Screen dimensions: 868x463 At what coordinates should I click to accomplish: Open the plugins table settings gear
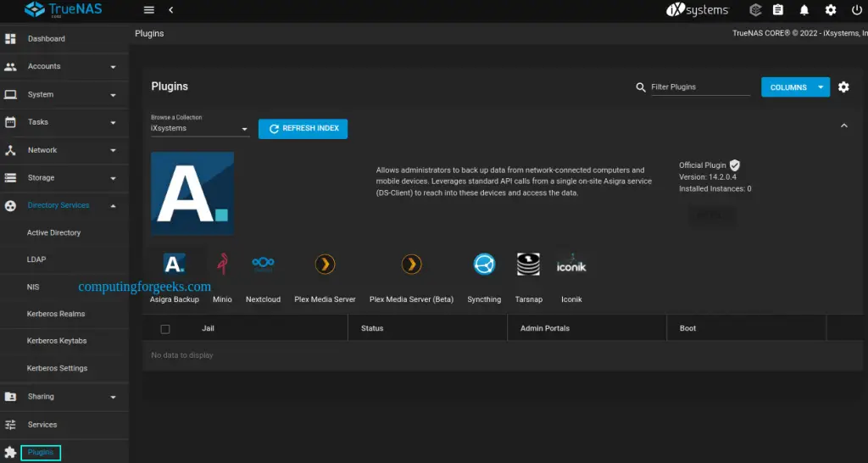[x=843, y=87]
